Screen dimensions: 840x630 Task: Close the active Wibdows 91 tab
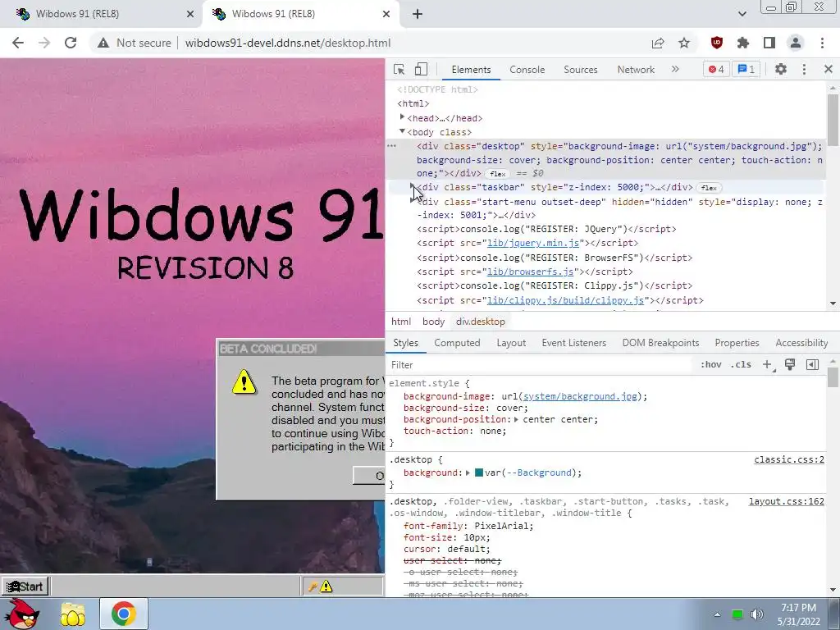(386, 14)
